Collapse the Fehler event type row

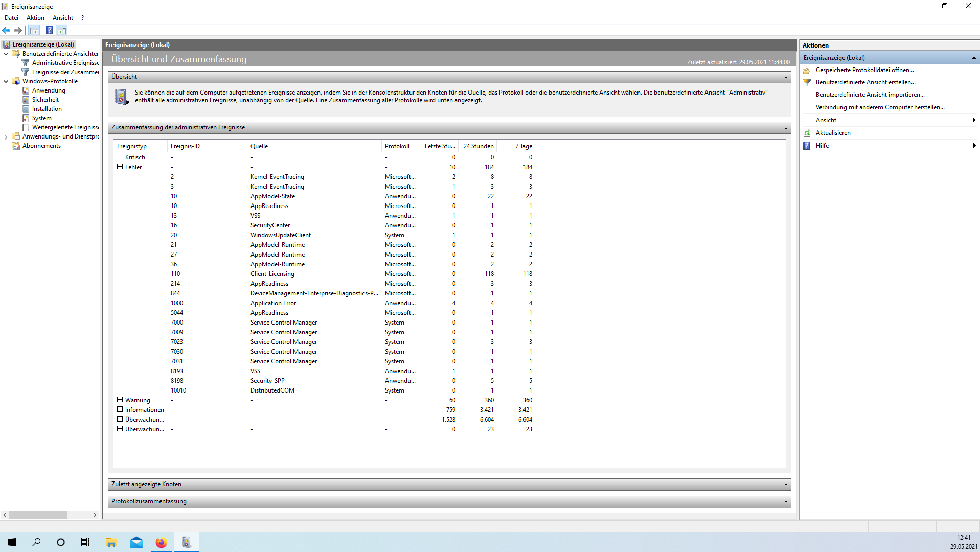pyautogui.click(x=120, y=167)
